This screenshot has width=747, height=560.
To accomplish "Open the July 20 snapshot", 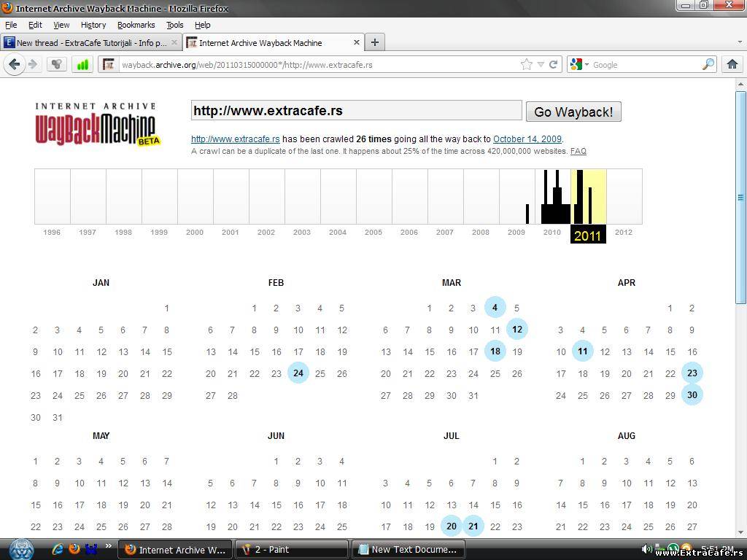I will coord(451,526).
